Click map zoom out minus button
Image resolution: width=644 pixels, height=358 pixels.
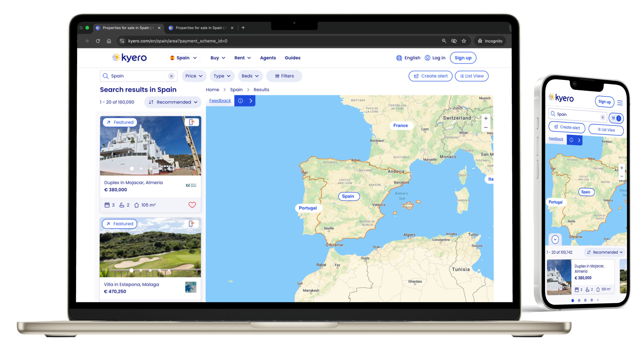coord(486,127)
